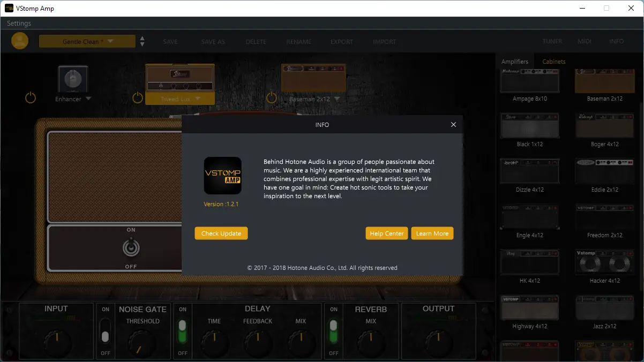Image resolution: width=644 pixels, height=362 pixels.
Task: Open the TUNER
Action: pyautogui.click(x=552, y=41)
